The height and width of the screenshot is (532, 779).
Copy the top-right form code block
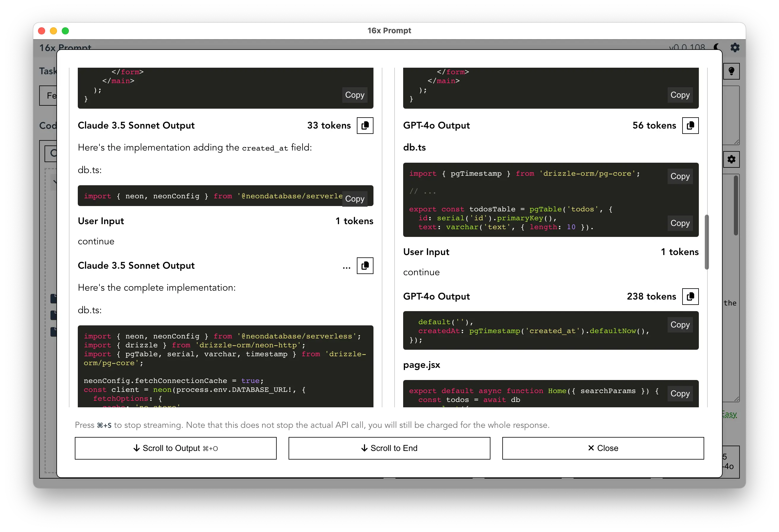coord(680,95)
